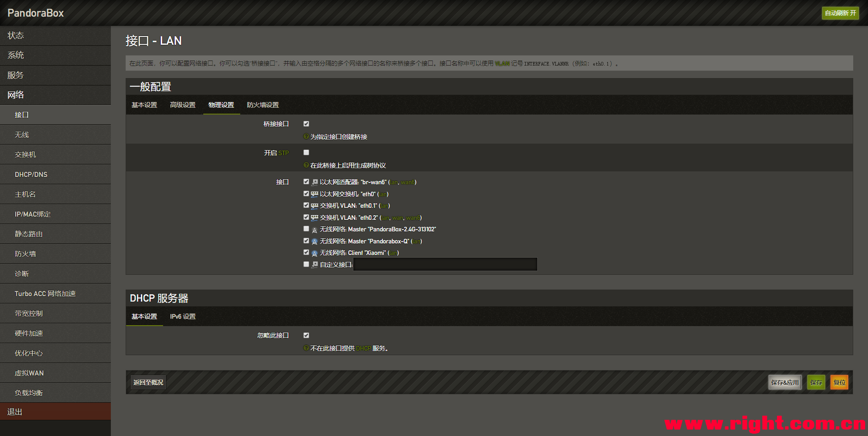Uncheck the eth0.1 switch VLAN checkbox
Viewport: 868px width, 436px height.
click(306, 205)
